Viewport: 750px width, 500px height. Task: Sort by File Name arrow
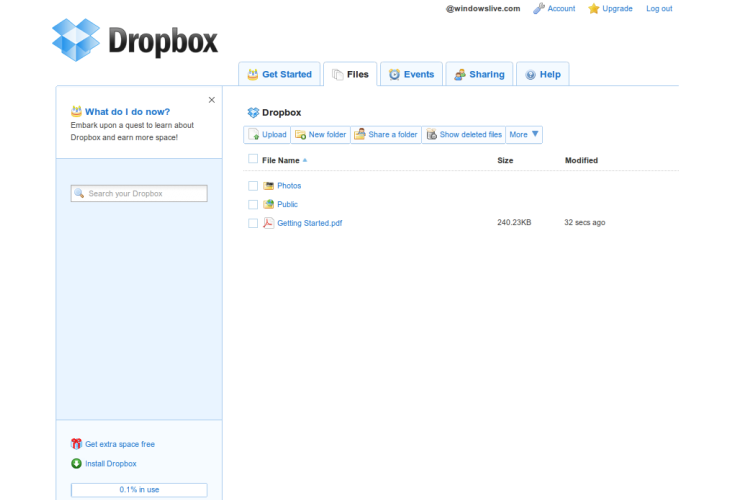click(x=305, y=160)
